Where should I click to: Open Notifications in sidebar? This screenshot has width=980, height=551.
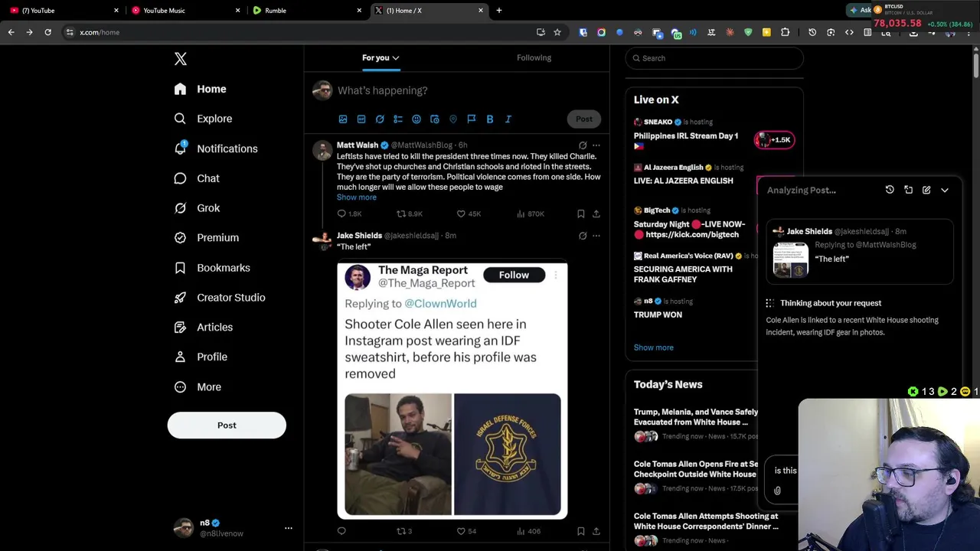point(215,148)
